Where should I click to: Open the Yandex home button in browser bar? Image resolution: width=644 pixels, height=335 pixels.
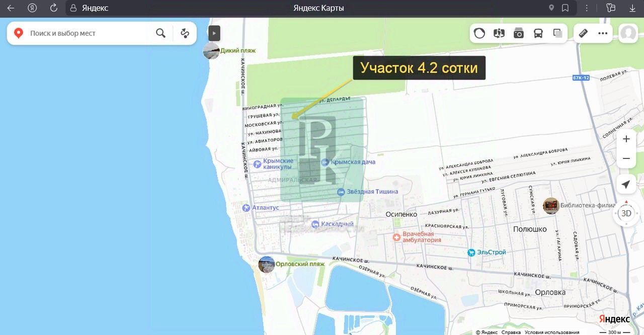pyautogui.click(x=32, y=8)
